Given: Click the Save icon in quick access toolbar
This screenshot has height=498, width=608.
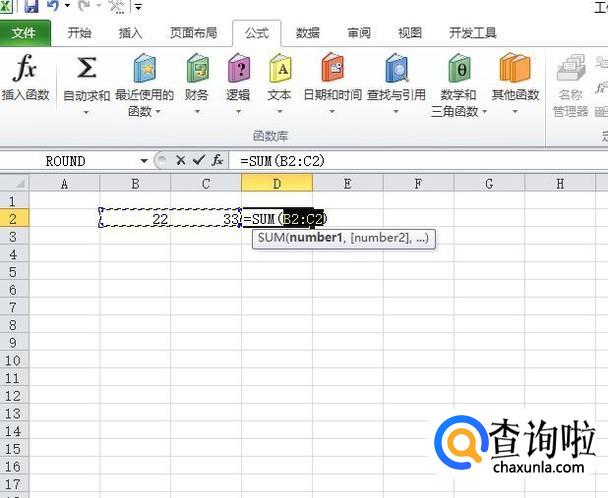Looking at the screenshot, I should 31,6.
